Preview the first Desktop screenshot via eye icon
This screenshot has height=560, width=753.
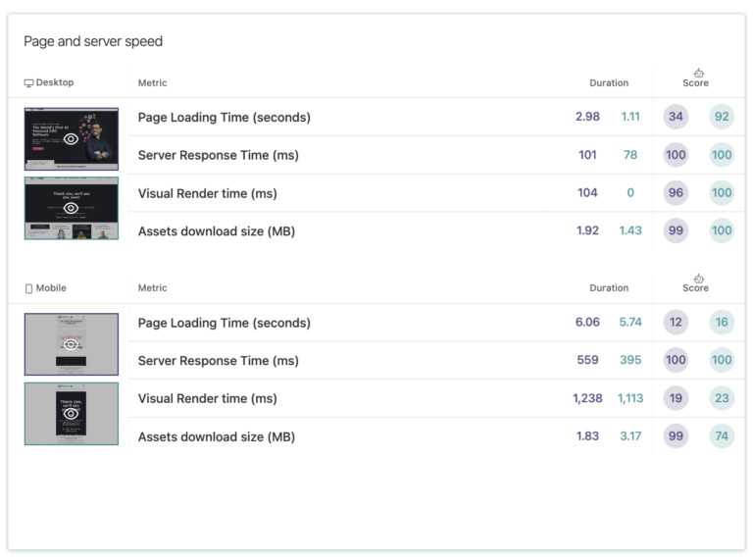pyautogui.click(x=71, y=139)
